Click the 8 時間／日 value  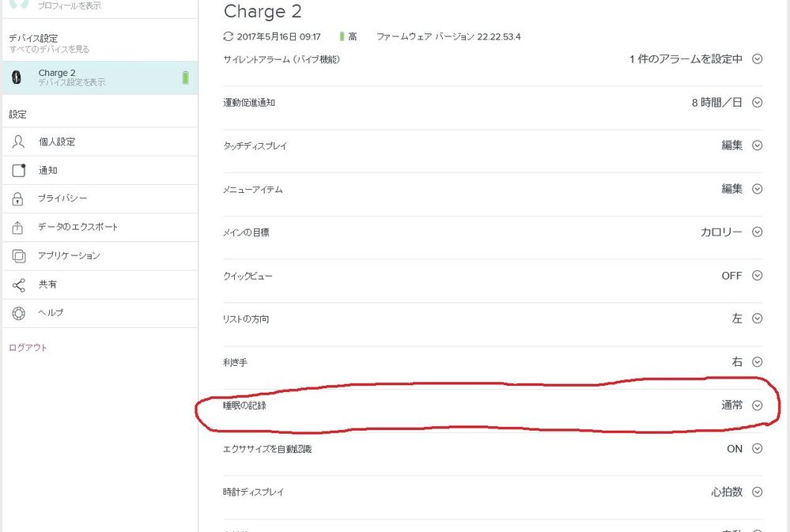[x=717, y=102]
